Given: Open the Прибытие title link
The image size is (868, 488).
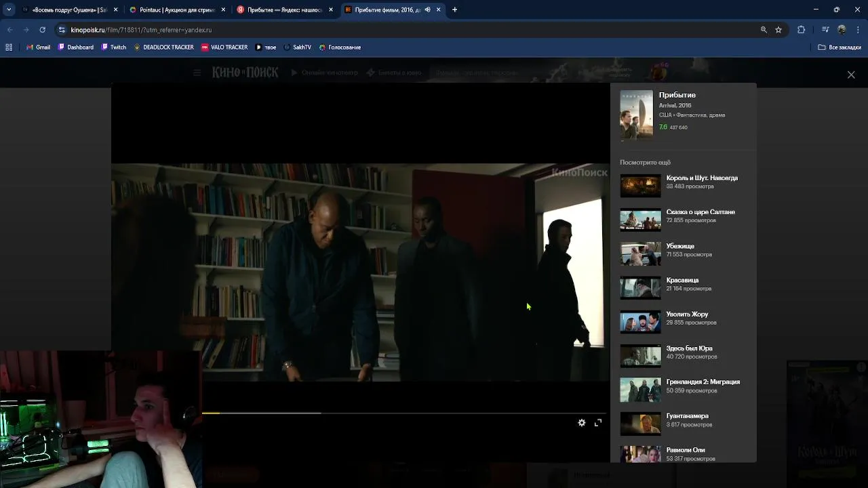Looking at the screenshot, I should coord(677,95).
